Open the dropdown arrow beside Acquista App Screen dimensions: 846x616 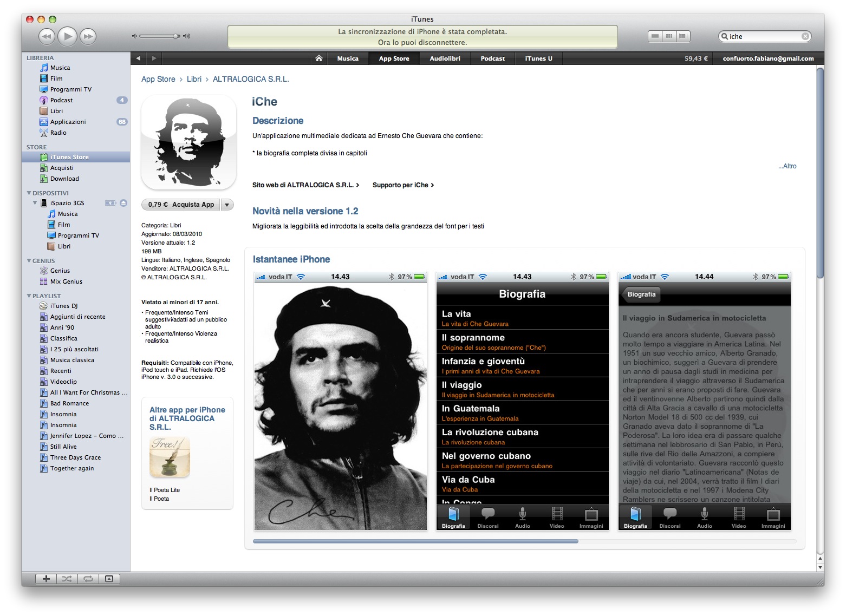(227, 205)
